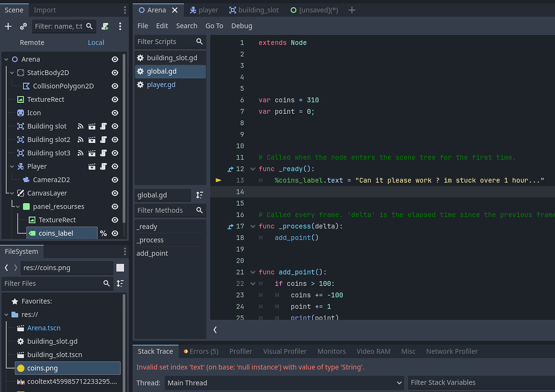Collapse the Player branch in the scene tree

12,166
